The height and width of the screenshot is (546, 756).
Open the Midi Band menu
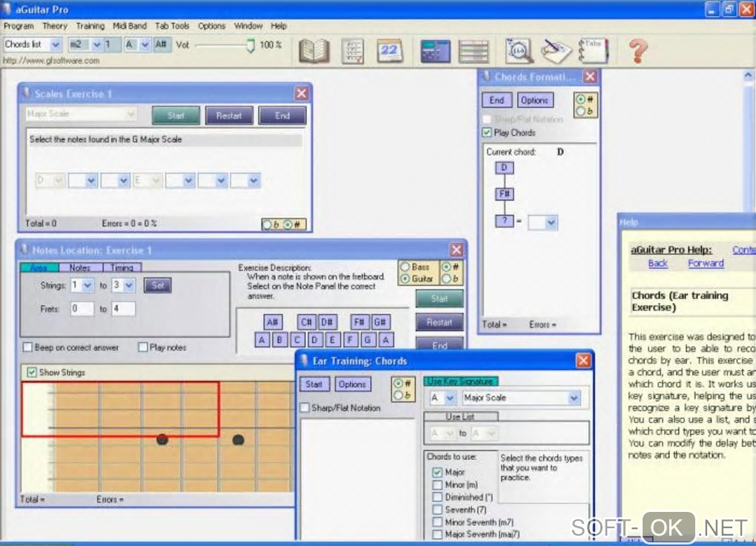129,26
